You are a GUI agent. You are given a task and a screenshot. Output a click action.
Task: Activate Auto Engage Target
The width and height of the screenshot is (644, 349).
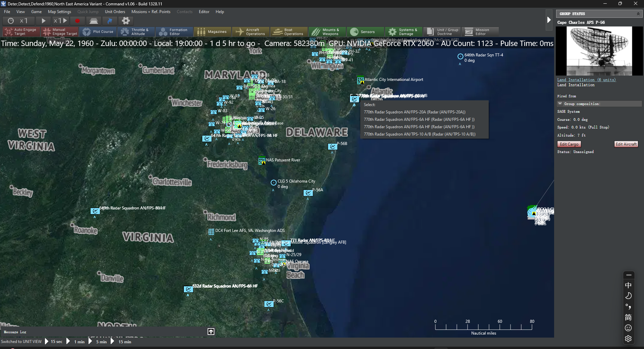21,32
